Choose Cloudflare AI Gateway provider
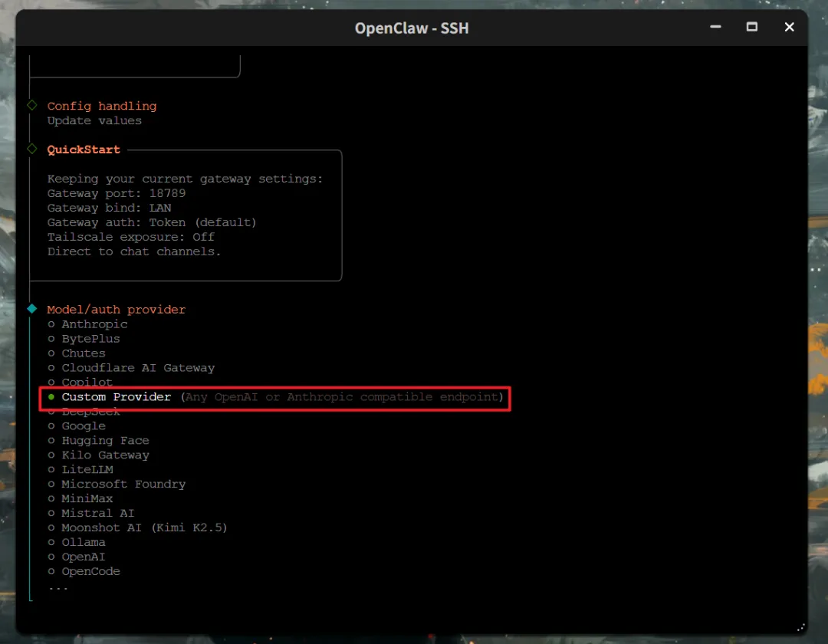Image resolution: width=828 pixels, height=644 pixels. coord(131,368)
